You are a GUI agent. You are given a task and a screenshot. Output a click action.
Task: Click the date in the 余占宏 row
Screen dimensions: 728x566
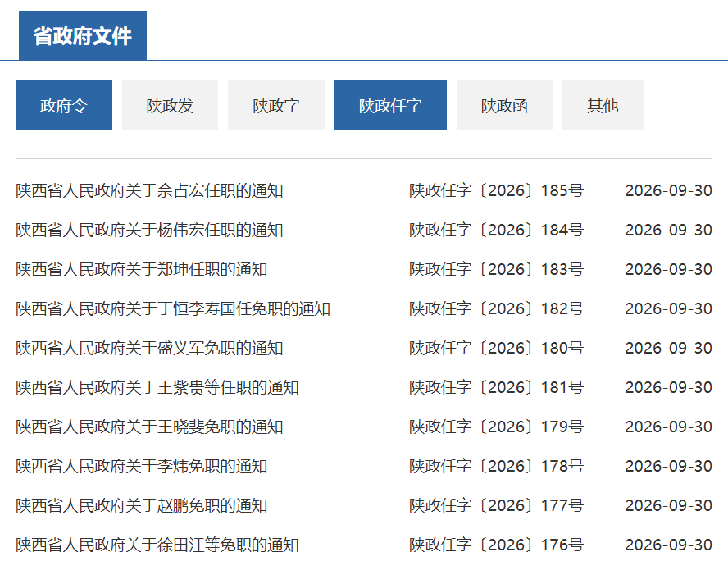coord(669,190)
